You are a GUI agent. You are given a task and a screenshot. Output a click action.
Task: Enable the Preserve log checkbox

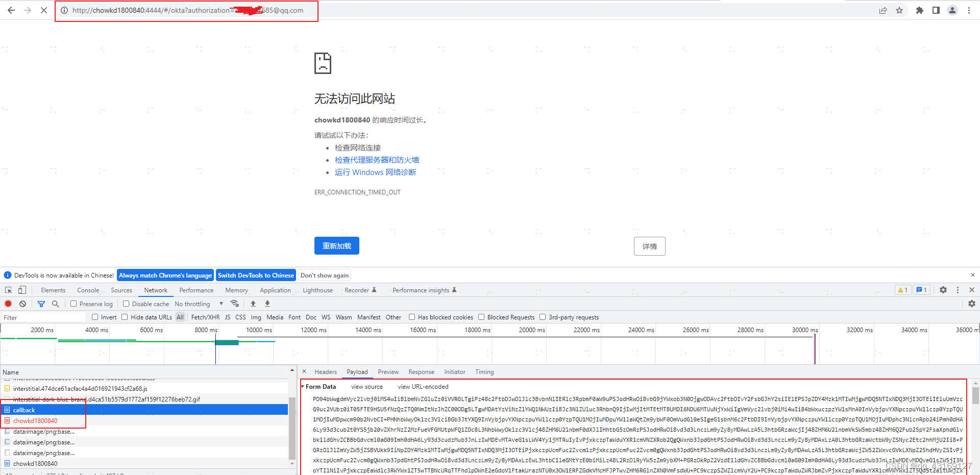coord(74,304)
